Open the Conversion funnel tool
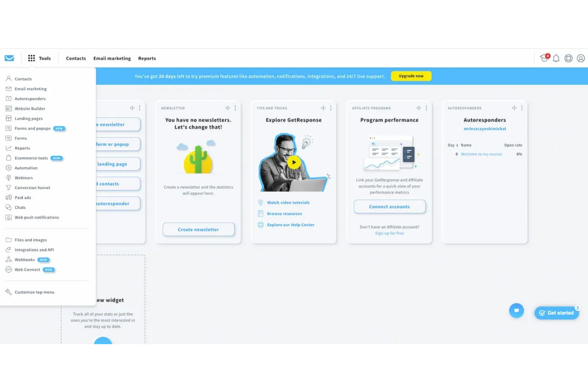Viewport: 588px width, 392px height. coord(32,187)
